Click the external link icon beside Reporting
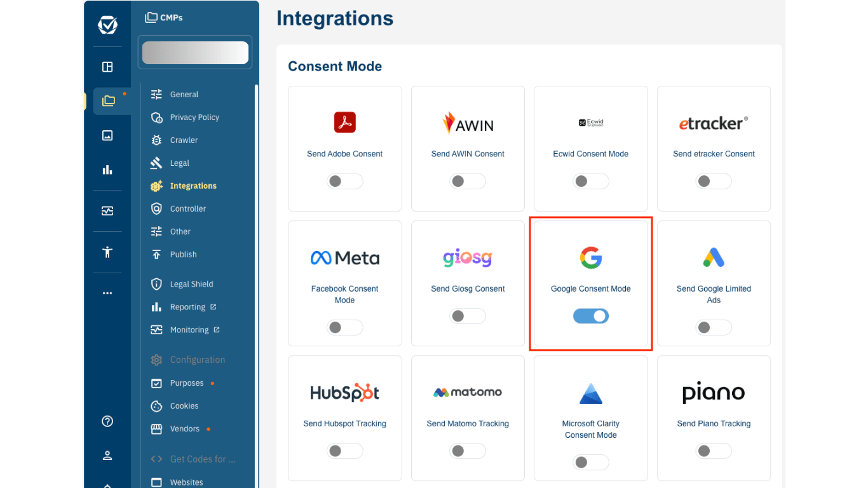The height and width of the screenshot is (488, 868). click(x=214, y=307)
